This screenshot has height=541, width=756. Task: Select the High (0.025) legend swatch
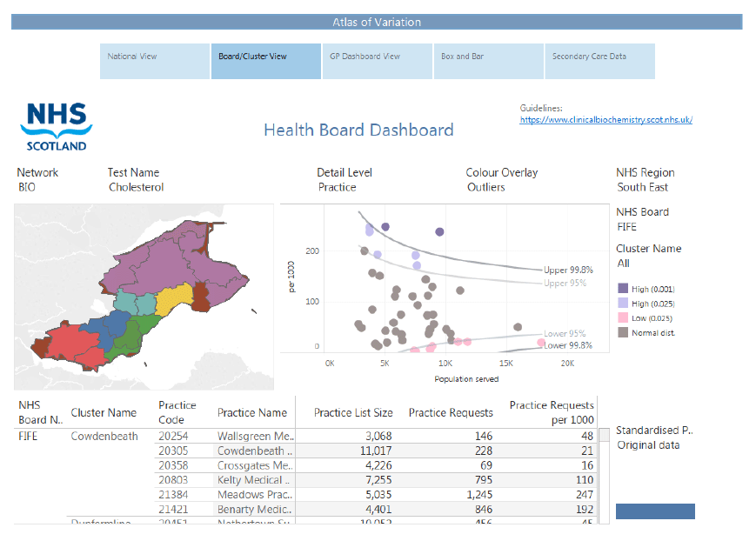click(623, 303)
